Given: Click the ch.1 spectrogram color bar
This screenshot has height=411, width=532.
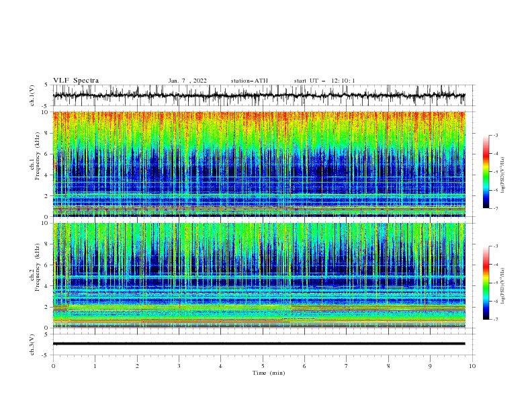Looking at the screenshot, I should (486, 172).
